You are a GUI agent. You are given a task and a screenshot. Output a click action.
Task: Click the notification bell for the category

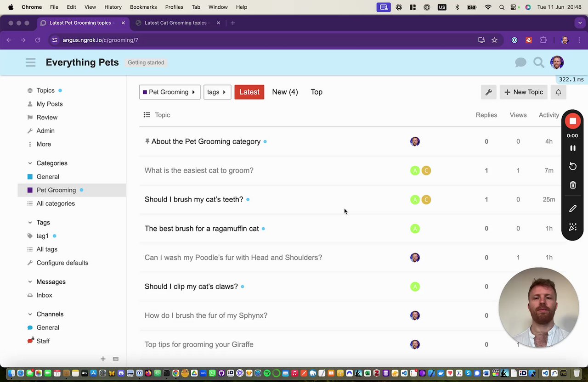[559, 92]
